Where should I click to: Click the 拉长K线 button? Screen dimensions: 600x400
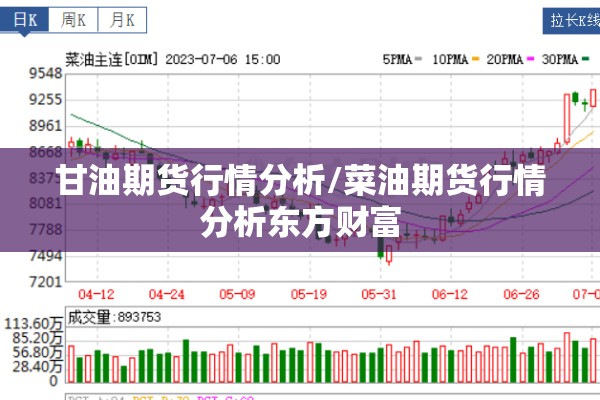coord(571,21)
